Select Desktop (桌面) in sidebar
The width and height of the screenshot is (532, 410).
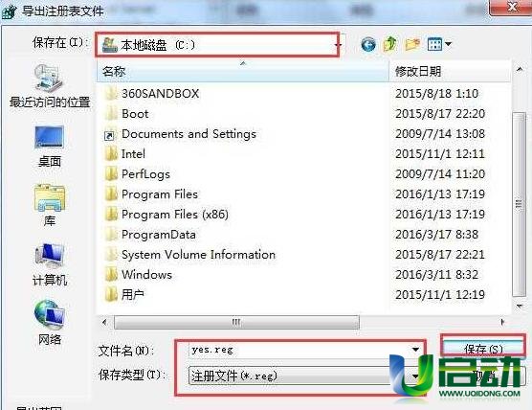(x=50, y=146)
